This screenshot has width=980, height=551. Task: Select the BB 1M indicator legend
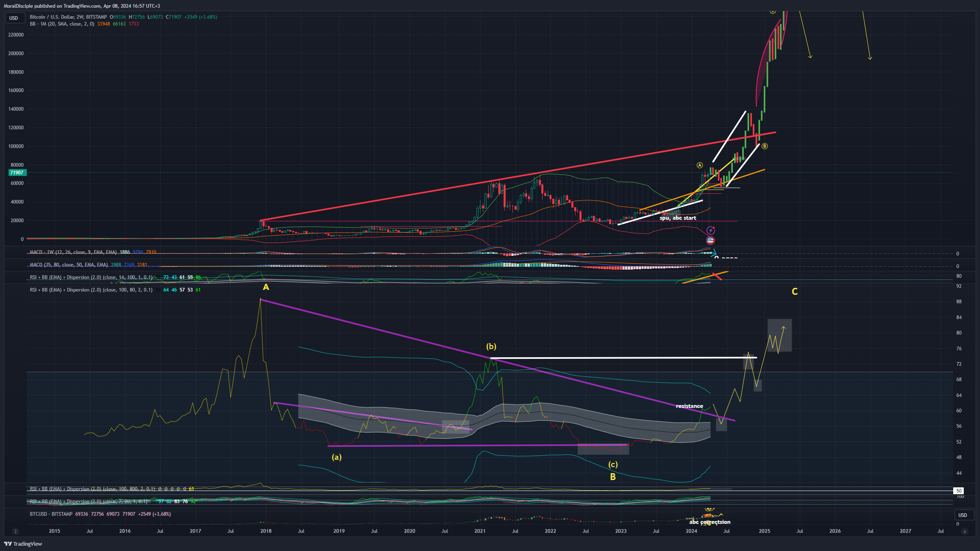tap(62, 24)
